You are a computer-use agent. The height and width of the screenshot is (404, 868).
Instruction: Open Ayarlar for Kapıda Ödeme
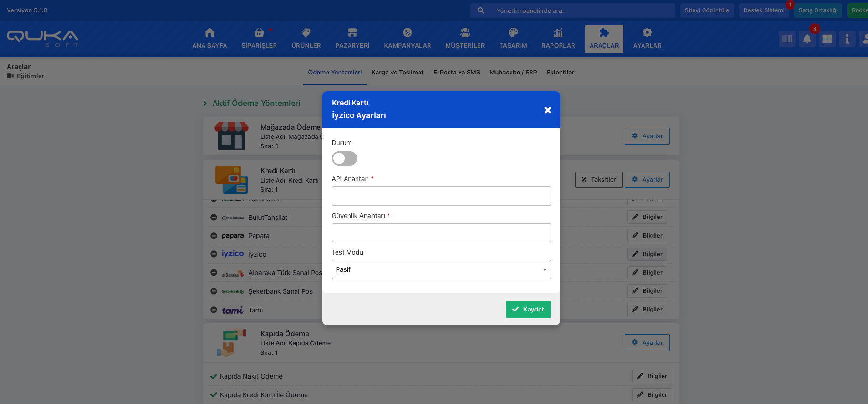coord(647,342)
